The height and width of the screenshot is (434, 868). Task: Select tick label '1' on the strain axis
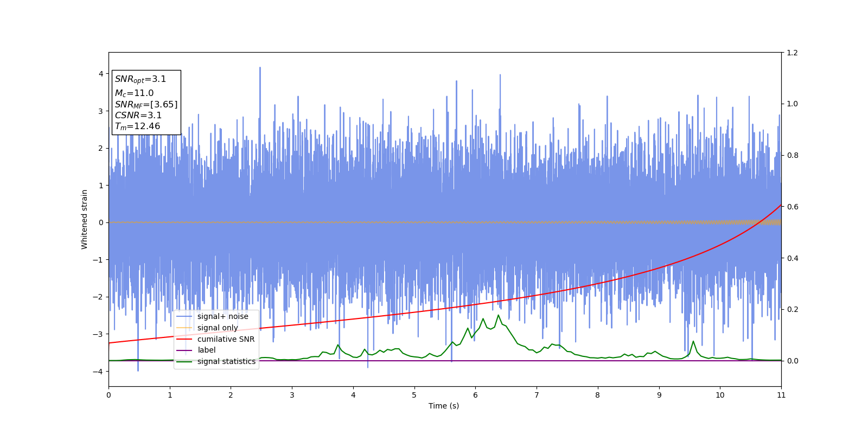101,186
